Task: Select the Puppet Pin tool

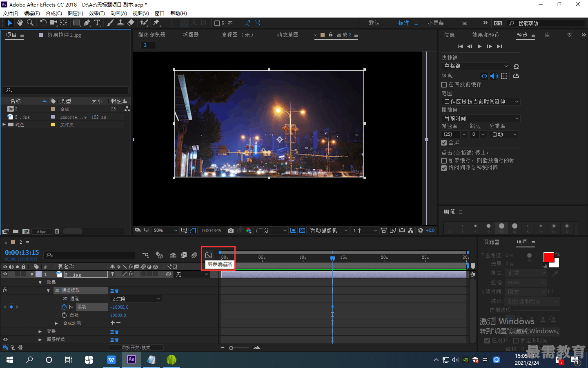Action: point(156,23)
